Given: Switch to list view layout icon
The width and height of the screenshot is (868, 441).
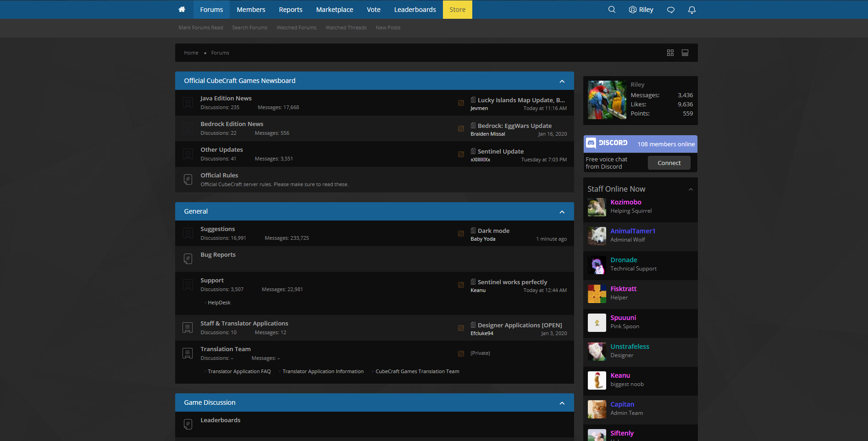Looking at the screenshot, I should 685,53.
